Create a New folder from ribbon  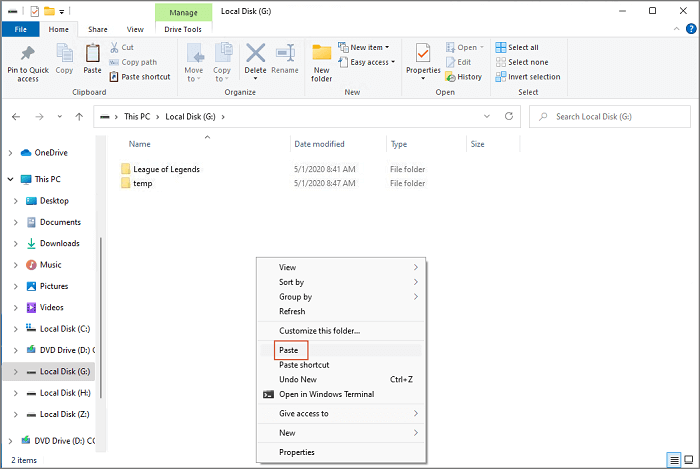tap(321, 58)
